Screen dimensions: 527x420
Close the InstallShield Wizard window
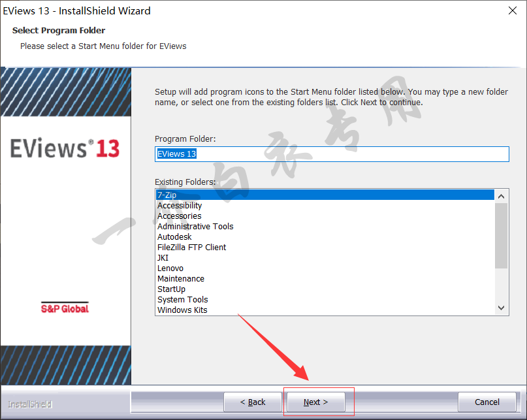[513, 10]
